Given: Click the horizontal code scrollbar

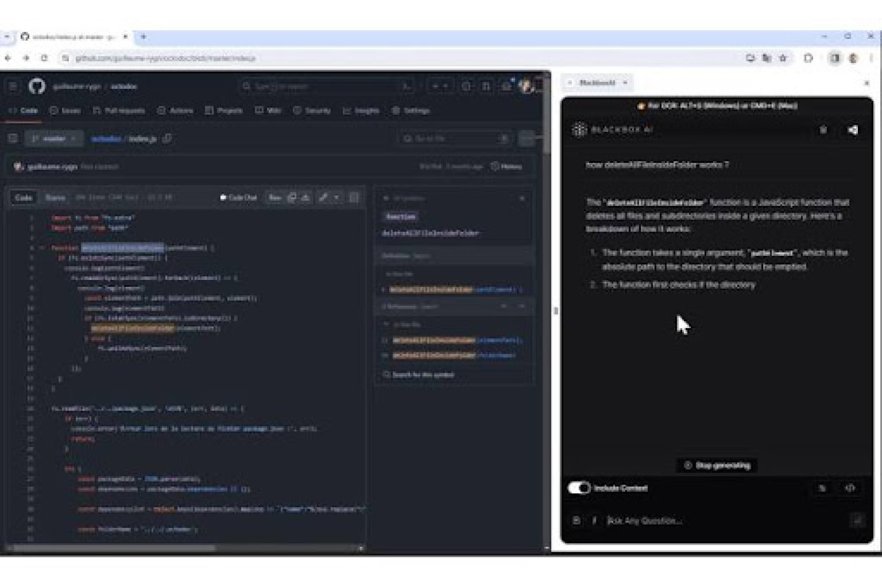Looking at the screenshot, I should [115, 548].
